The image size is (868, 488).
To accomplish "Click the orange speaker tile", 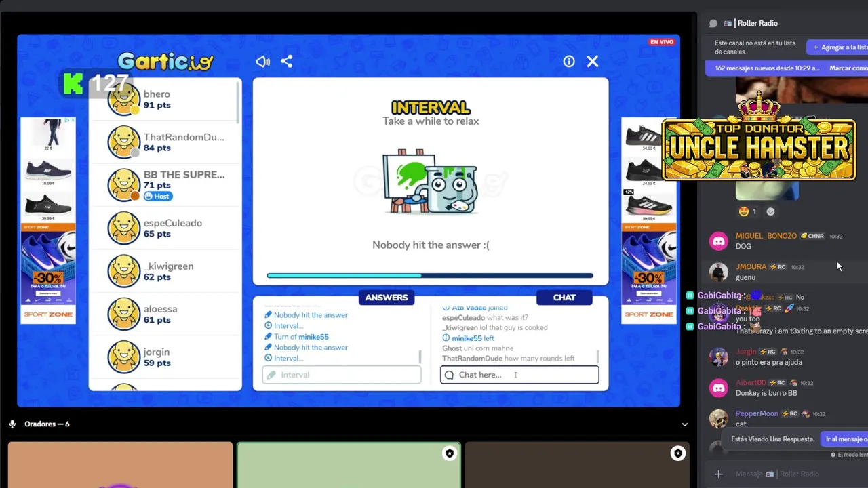I will 120,465.
